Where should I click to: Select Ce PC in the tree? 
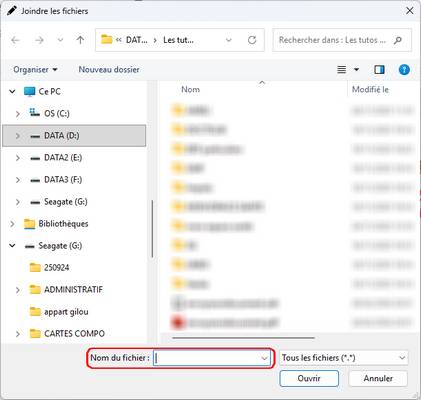point(50,91)
